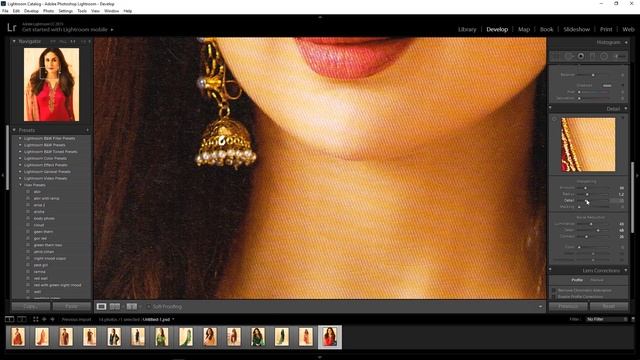The image size is (640, 360).
Task: Open the File menu
Action: (5, 11)
